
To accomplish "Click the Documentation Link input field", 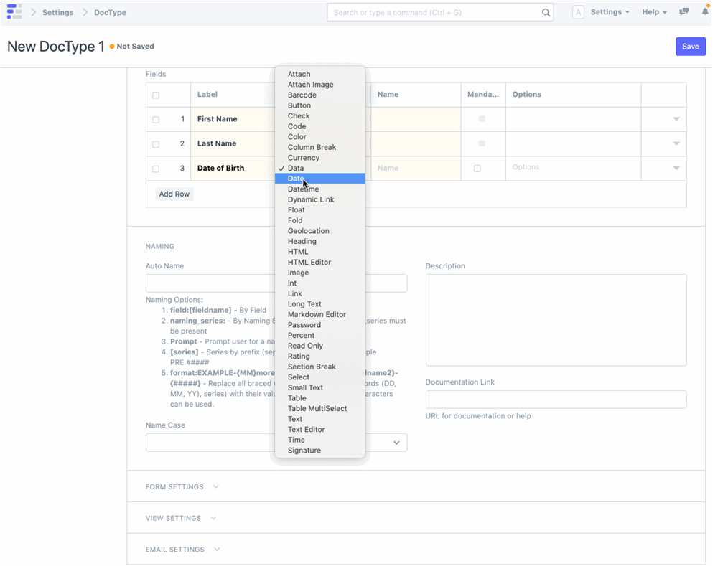I will pos(556,400).
